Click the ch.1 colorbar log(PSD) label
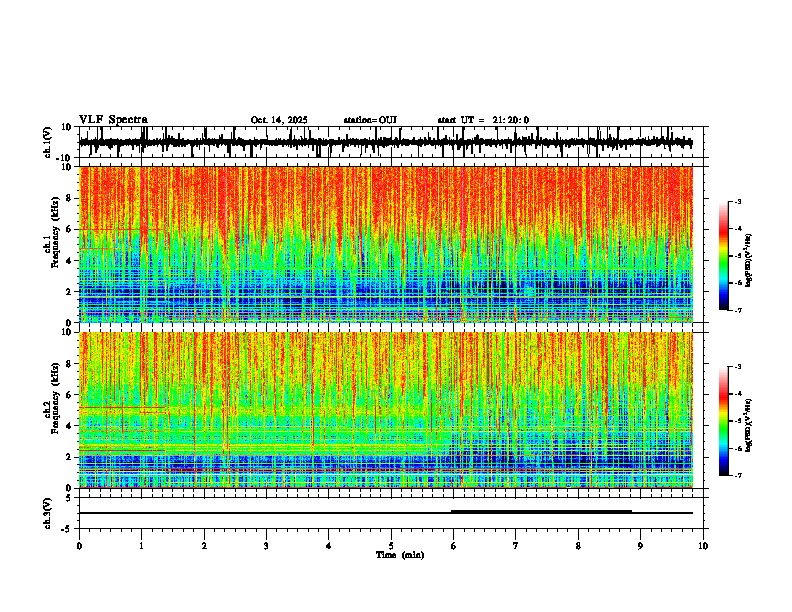Image resolution: width=792 pixels, height=612 pixels. tap(749, 260)
